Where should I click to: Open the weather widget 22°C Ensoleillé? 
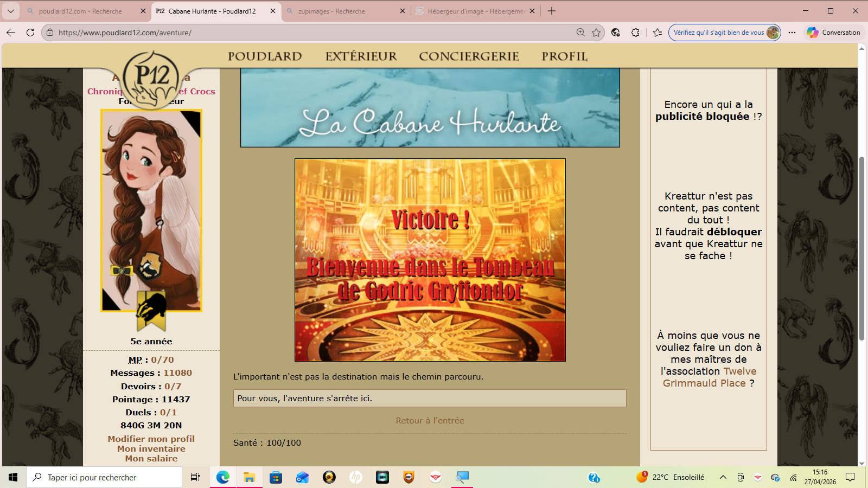(671, 477)
